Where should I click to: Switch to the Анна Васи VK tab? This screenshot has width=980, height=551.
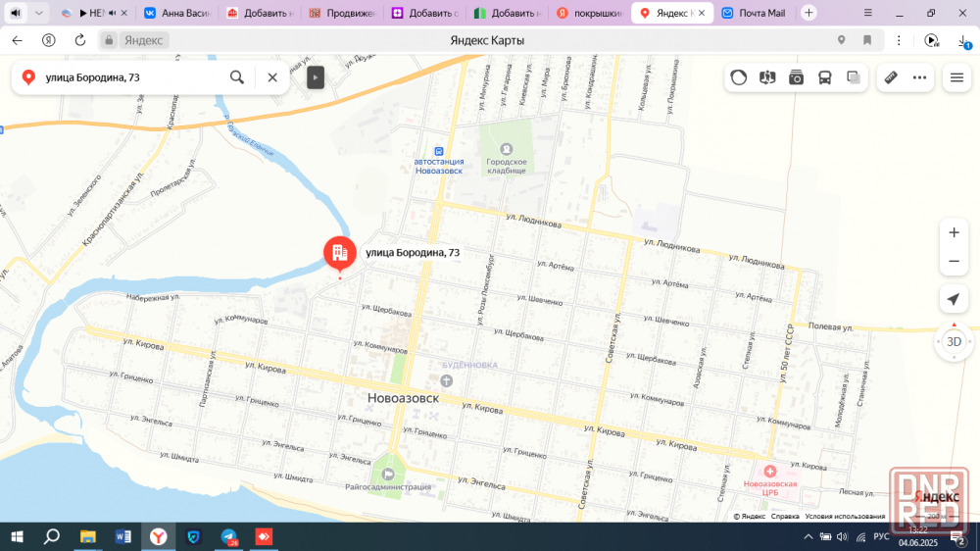(178, 13)
